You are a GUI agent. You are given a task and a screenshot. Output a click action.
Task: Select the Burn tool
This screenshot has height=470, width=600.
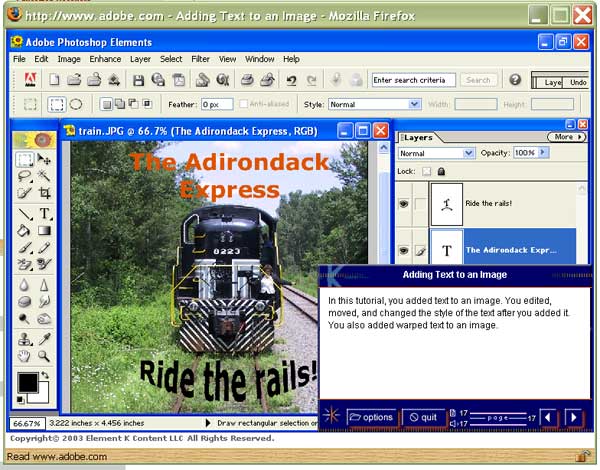pos(44,318)
